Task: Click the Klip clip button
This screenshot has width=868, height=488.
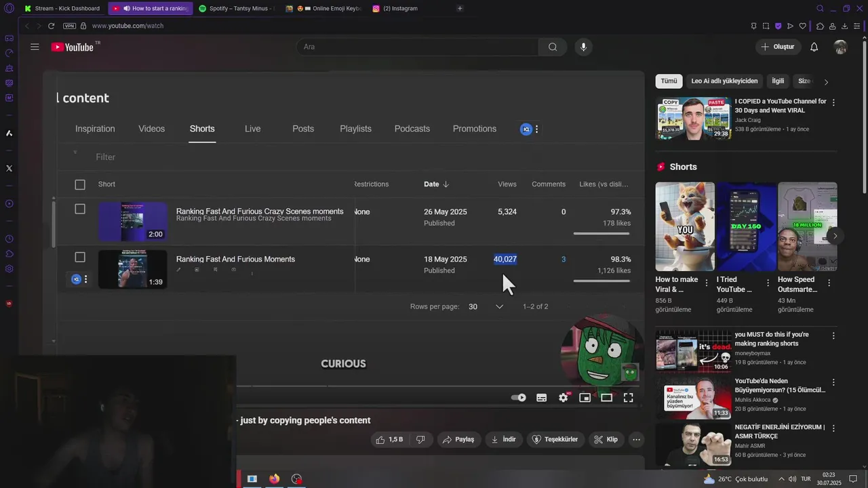Action: pyautogui.click(x=606, y=439)
